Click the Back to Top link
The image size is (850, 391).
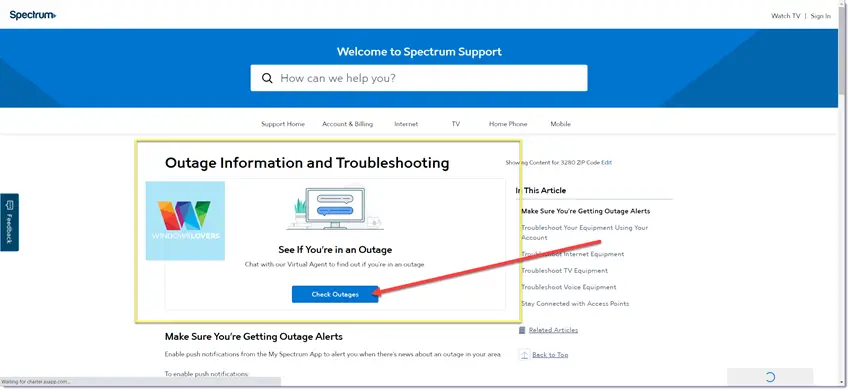pyautogui.click(x=550, y=355)
